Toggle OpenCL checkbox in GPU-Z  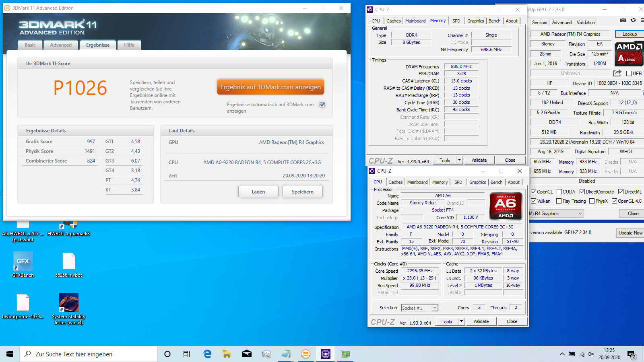click(533, 192)
